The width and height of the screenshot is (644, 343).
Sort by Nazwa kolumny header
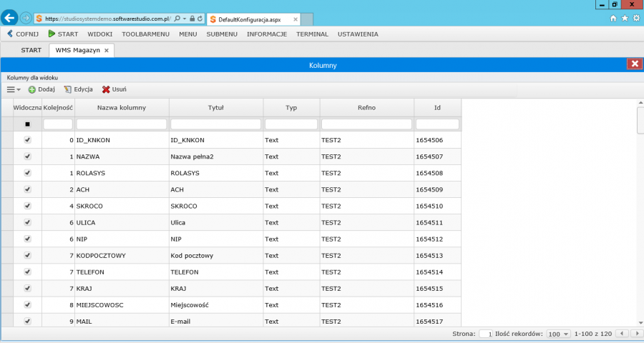tap(122, 107)
